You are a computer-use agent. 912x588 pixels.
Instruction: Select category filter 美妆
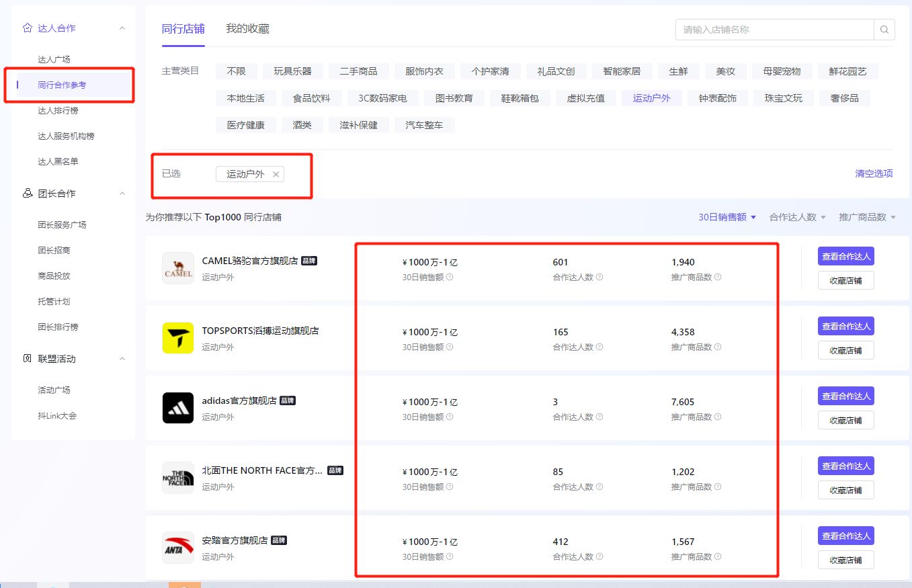click(726, 71)
